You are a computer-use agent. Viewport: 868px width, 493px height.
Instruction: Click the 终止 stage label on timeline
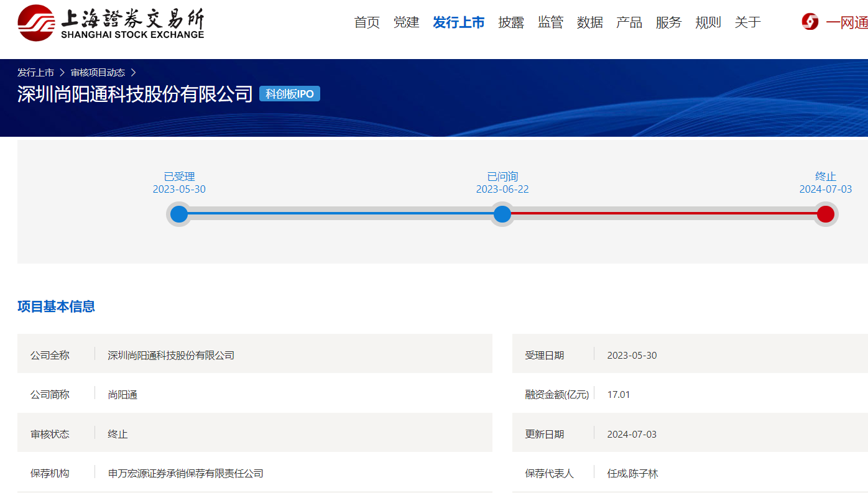(x=826, y=177)
